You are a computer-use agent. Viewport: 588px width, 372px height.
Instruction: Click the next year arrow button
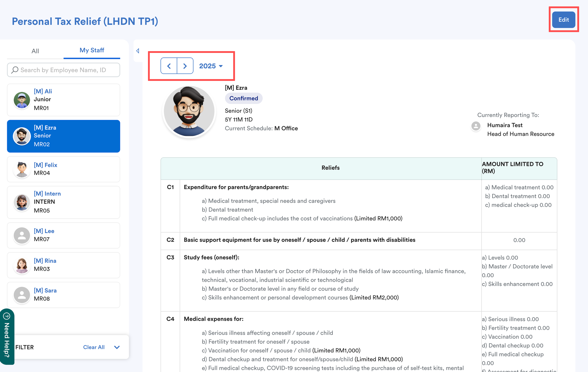pos(185,66)
